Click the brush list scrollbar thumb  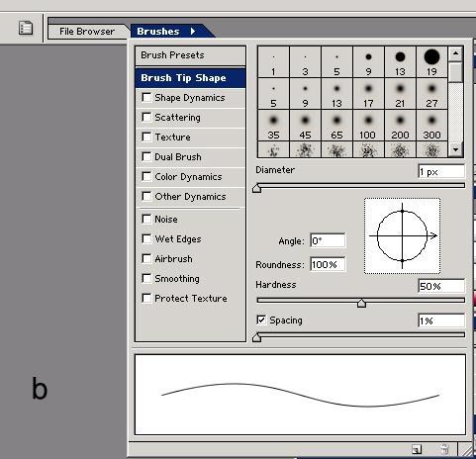pyautogui.click(x=455, y=72)
